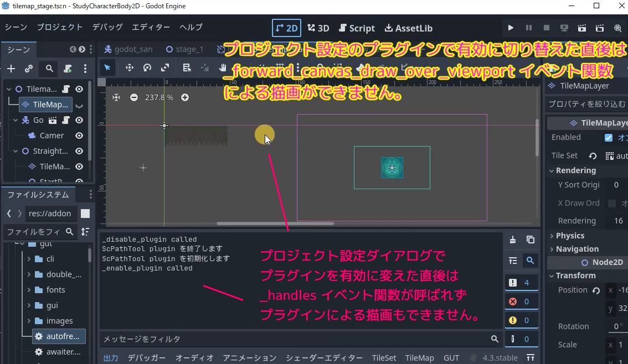628x364 pixels.
Task: Pause the running project
Action: click(x=529, y=28)
